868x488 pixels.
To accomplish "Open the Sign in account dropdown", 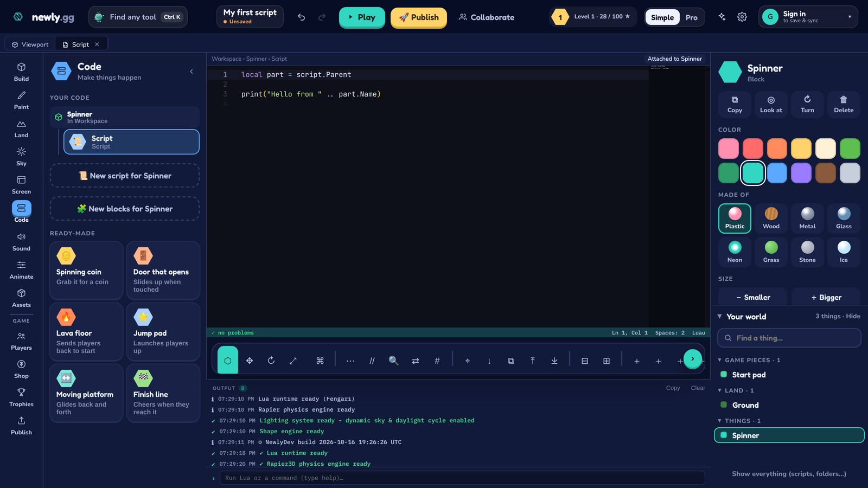I will (808, 17).
